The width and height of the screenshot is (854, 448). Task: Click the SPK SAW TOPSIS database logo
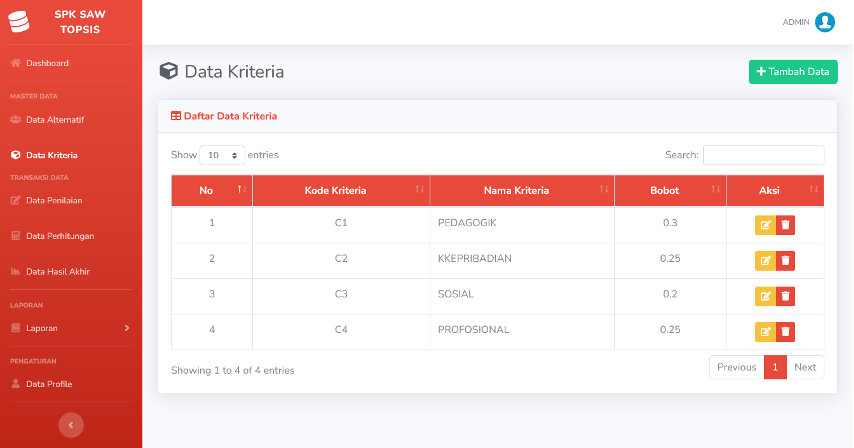19,22
